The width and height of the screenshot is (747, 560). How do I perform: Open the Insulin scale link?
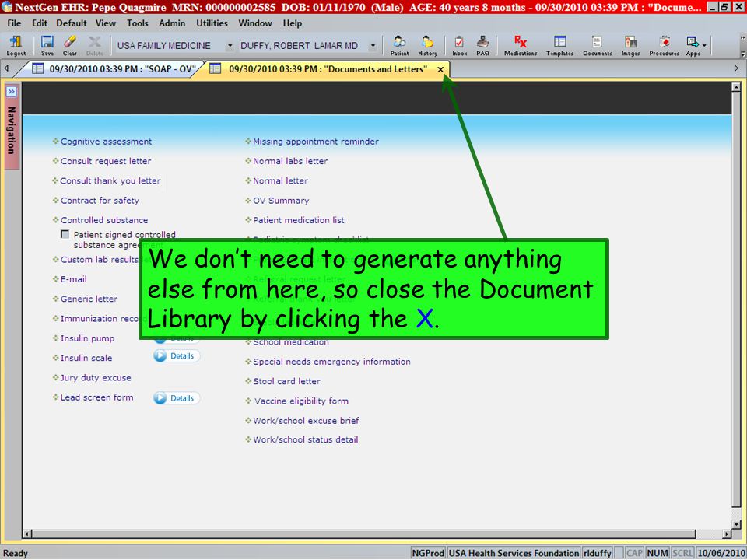(86, 358)
